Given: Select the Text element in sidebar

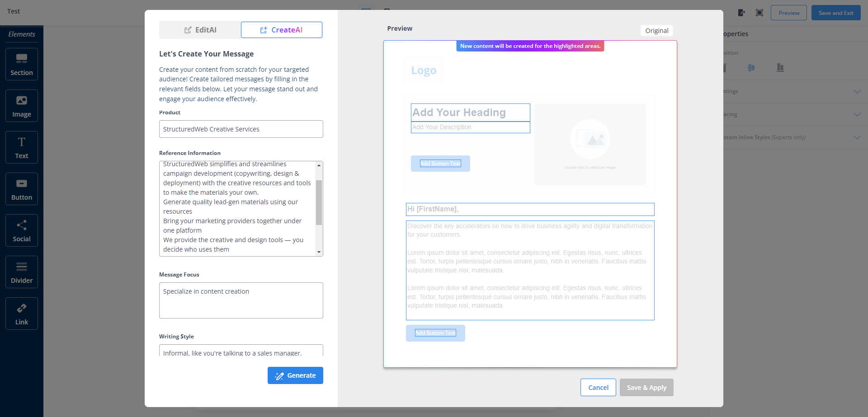Looking at the screenshot, I should [21, 147].
